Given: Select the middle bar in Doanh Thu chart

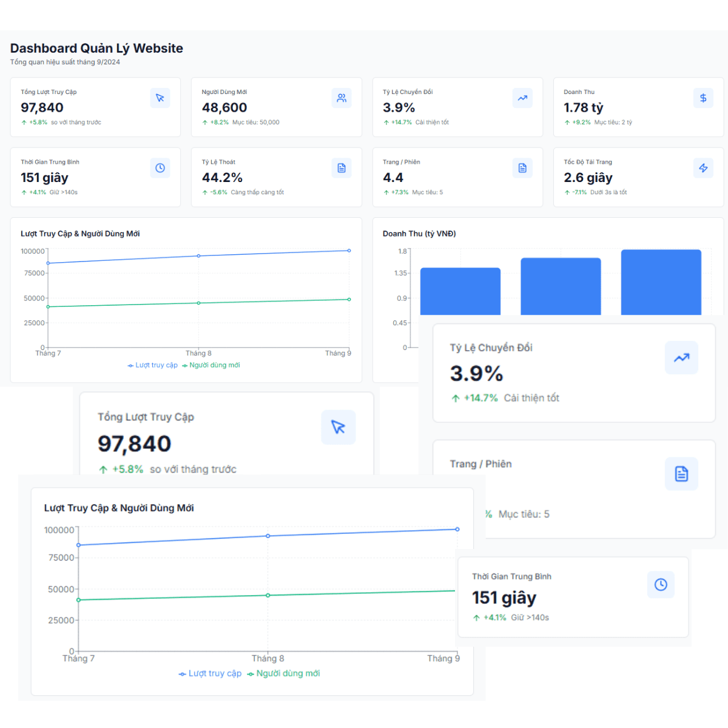Looking at the screenshot, I should (561, 286).
